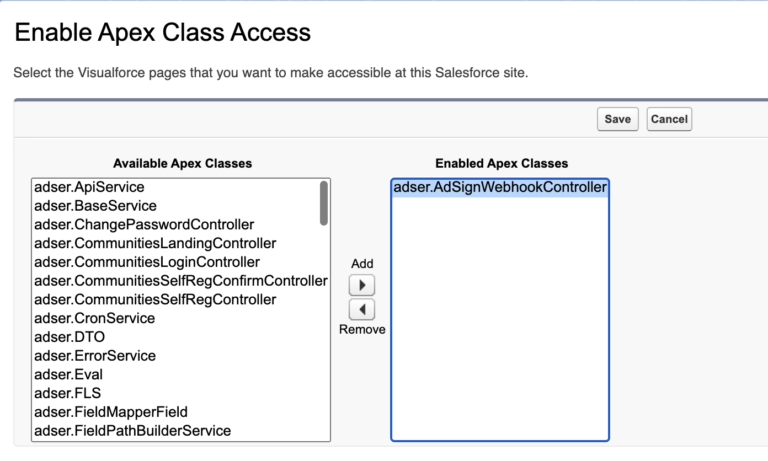The height and width of the screenshot is (461, 768).
Task: Select adser.DTO from available classes
Action: pyautogui.click(x=69, y=337)
